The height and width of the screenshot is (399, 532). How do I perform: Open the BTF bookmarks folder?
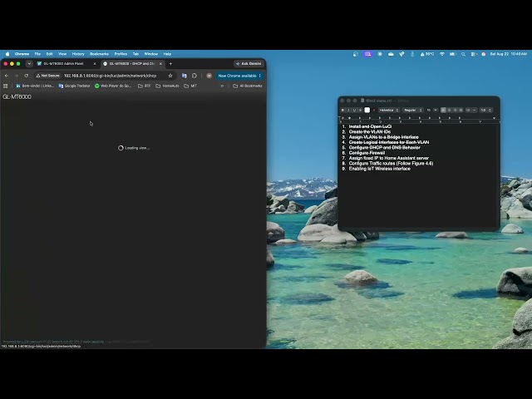click(144, 86)
